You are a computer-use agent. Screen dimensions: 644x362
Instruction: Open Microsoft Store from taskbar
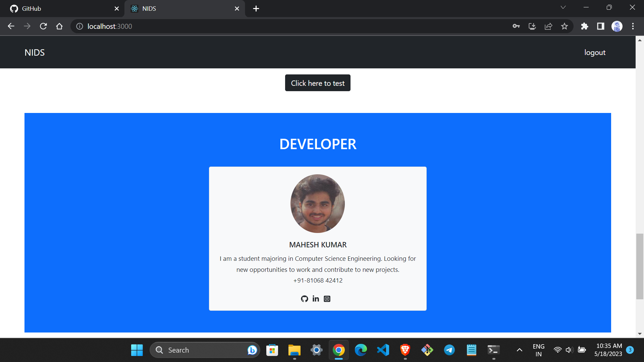pyautogui.click(x=272, y=350)
